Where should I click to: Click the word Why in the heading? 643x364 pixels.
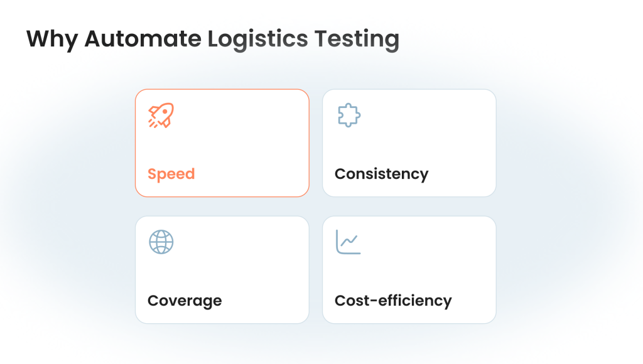click(x=51, y=40)
